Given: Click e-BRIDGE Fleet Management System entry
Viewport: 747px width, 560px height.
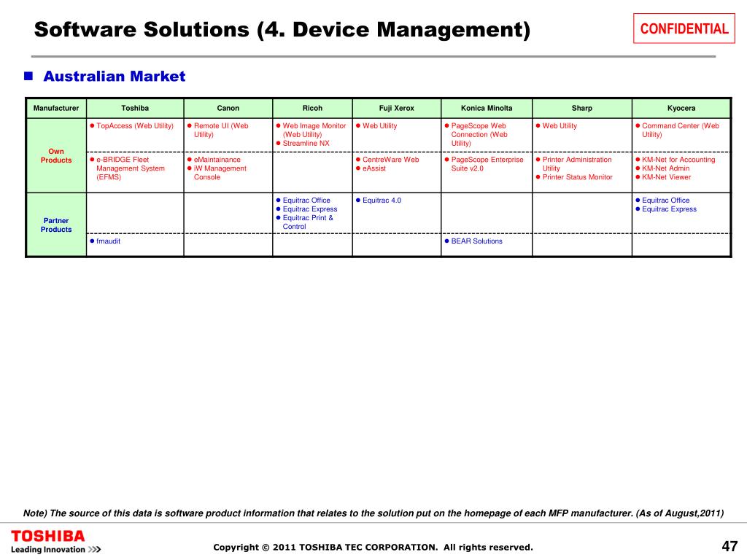Looking at the screenshot, I should click(131, 168).
